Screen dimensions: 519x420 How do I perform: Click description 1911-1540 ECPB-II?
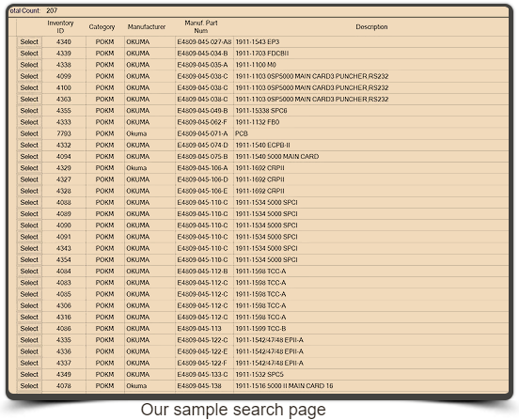263,146
